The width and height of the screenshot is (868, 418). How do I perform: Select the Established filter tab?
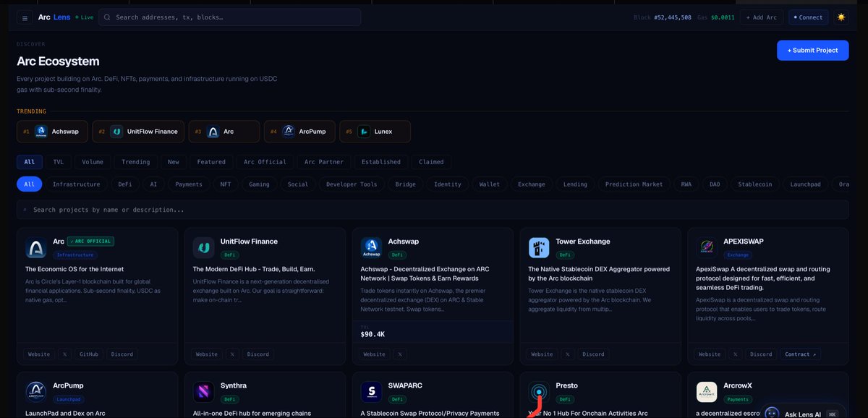click(381, 162)
